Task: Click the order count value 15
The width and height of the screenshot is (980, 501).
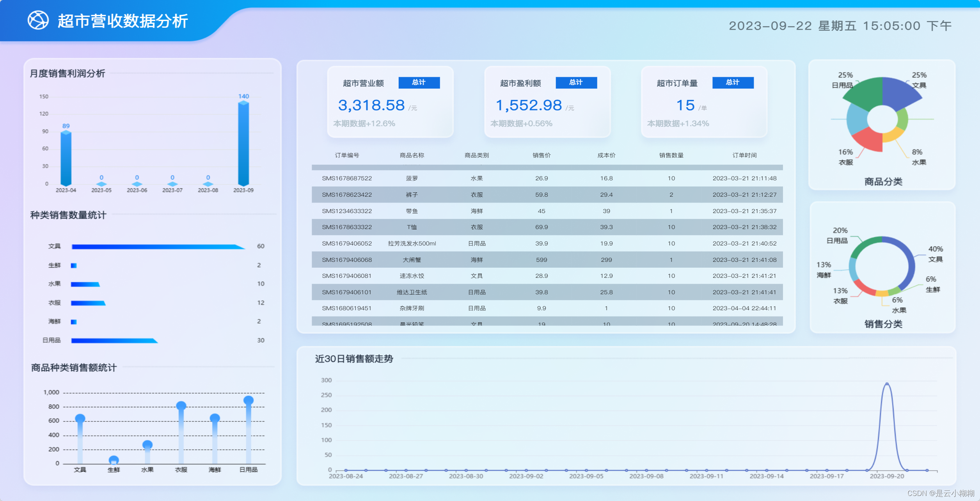Action: pyautogui.click(x=685, y=105)
